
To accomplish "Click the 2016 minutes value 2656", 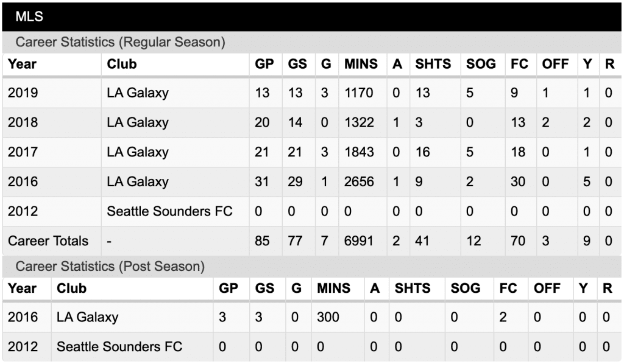I will click(x=359, y=181).
